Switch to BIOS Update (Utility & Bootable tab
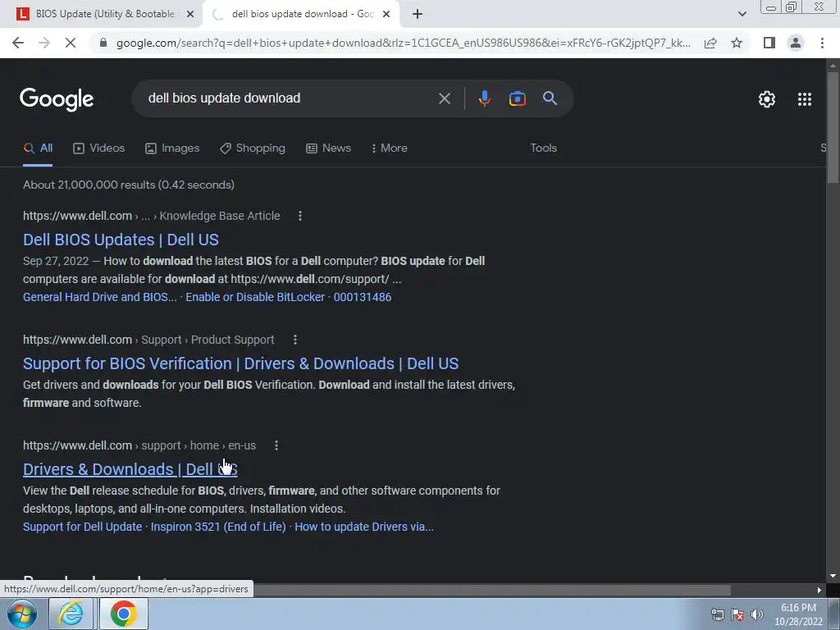 (106, 14)
